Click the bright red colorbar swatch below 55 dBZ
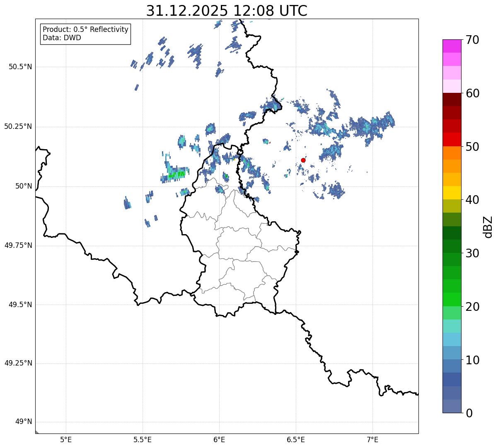This screenshot has height=448, width=498. click(452, 139)
